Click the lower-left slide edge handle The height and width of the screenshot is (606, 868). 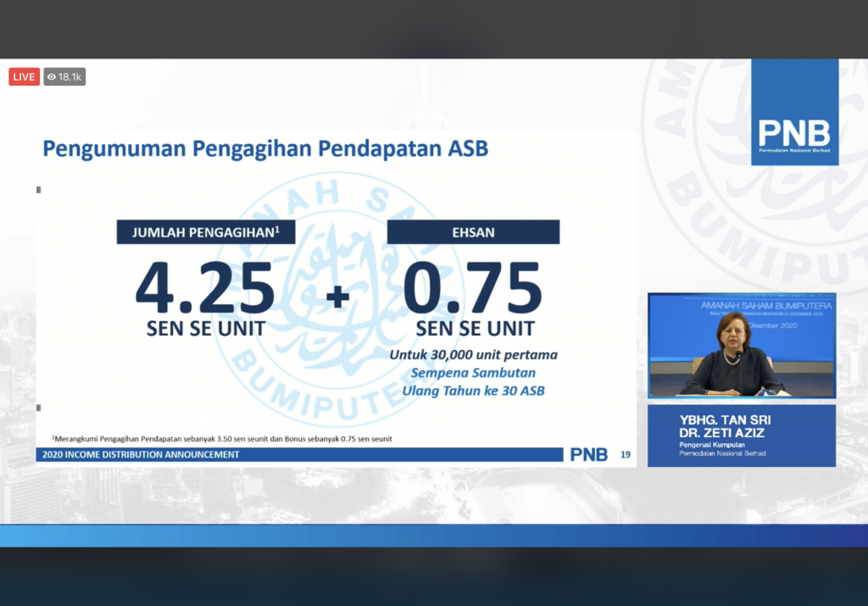[39, 408]
